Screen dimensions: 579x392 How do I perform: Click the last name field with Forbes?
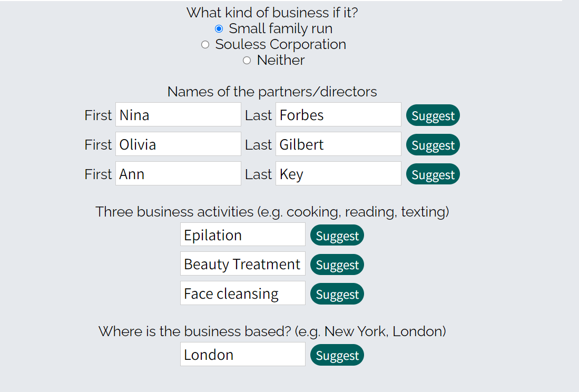tap(338, 115)
